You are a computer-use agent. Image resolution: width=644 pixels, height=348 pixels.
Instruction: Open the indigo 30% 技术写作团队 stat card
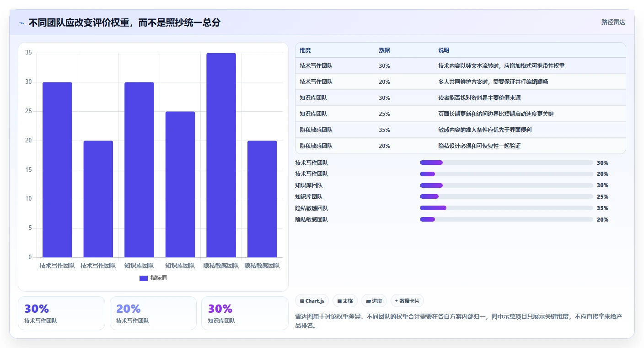[x=61, y=313]
